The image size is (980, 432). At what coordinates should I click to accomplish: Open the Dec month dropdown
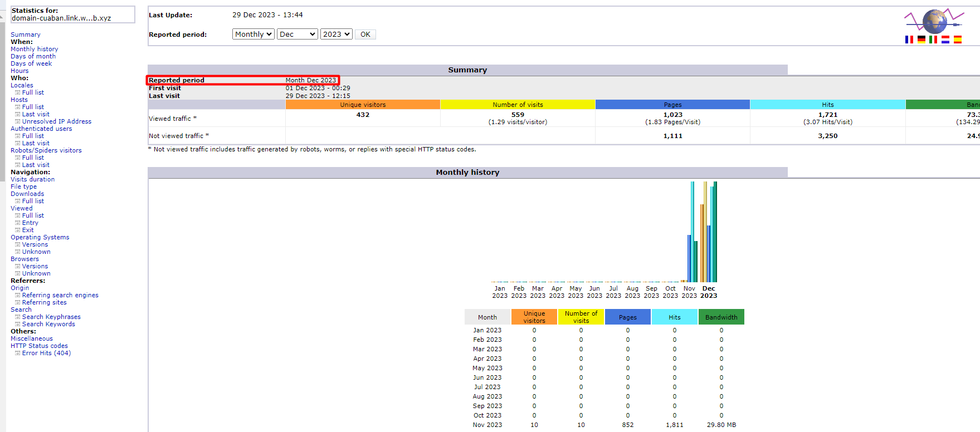click(298, 34)
